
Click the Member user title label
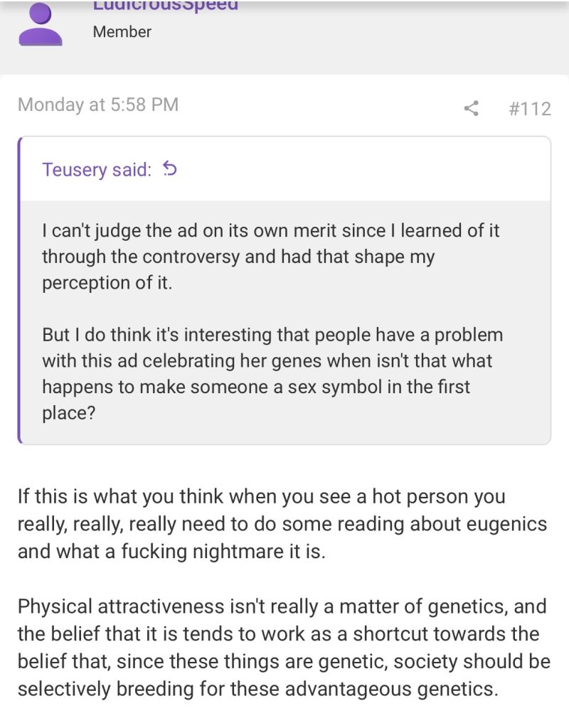click(x=122, y=32)
